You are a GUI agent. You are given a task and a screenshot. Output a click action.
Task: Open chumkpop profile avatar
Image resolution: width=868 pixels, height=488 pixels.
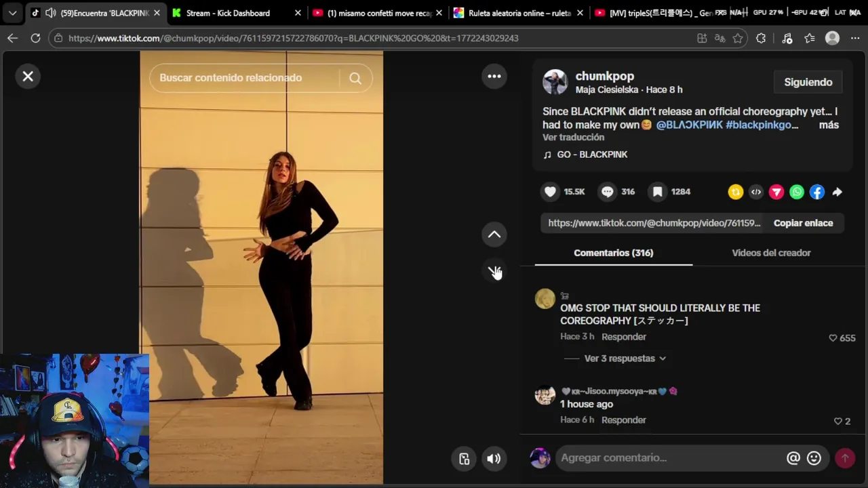coord(555,82)
